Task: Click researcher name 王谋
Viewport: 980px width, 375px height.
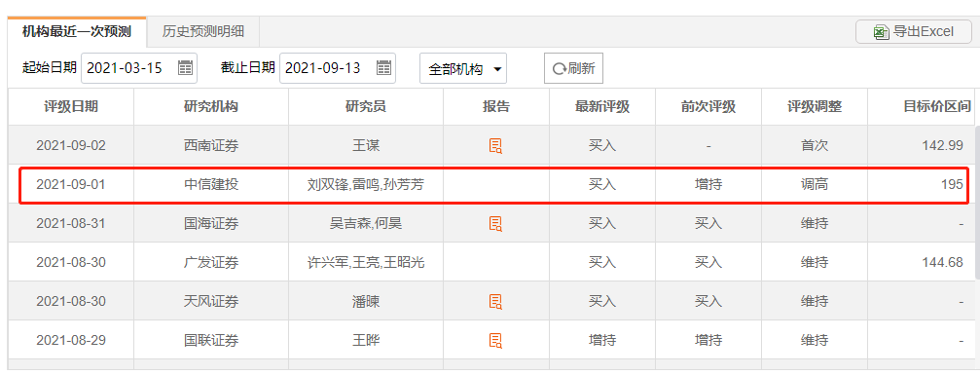Action: [366, 145]
